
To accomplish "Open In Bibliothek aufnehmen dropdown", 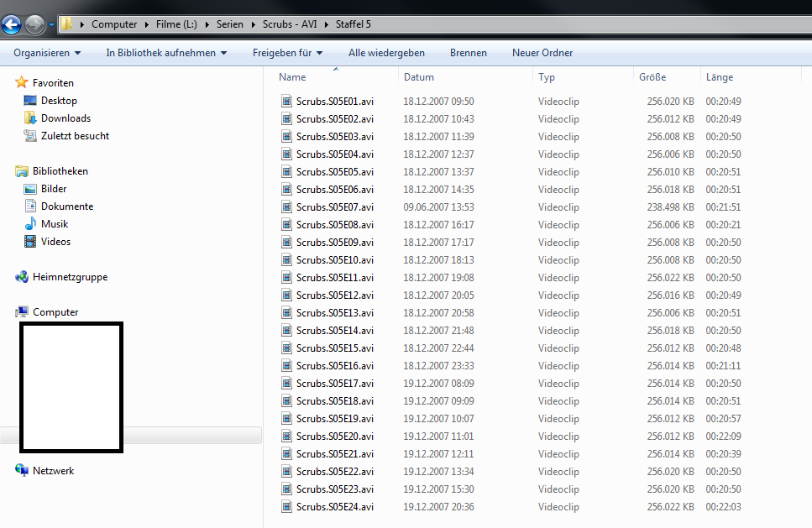I will 166,53.
